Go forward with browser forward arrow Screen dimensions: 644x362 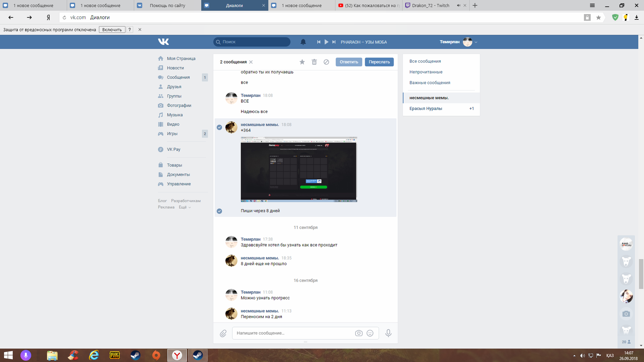29,17
